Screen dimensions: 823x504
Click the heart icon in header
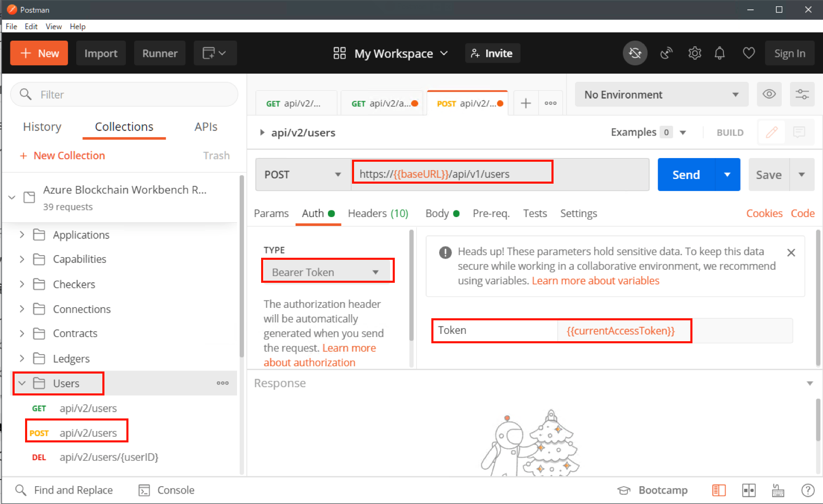point(749,53)
